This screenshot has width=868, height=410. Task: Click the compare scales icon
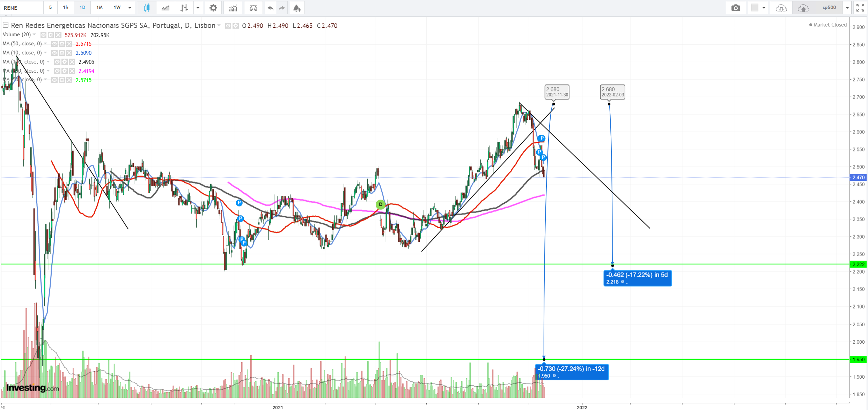point(253,8)
